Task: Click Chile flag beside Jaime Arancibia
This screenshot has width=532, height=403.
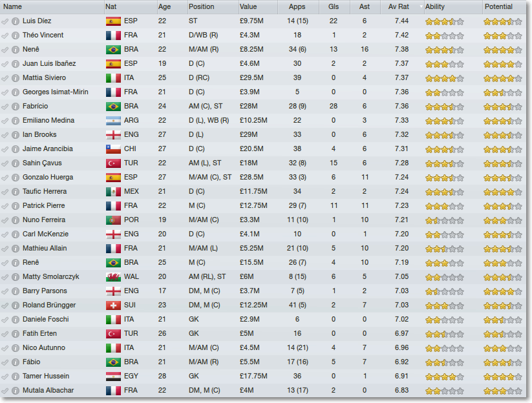Action: tap(113, 149)
